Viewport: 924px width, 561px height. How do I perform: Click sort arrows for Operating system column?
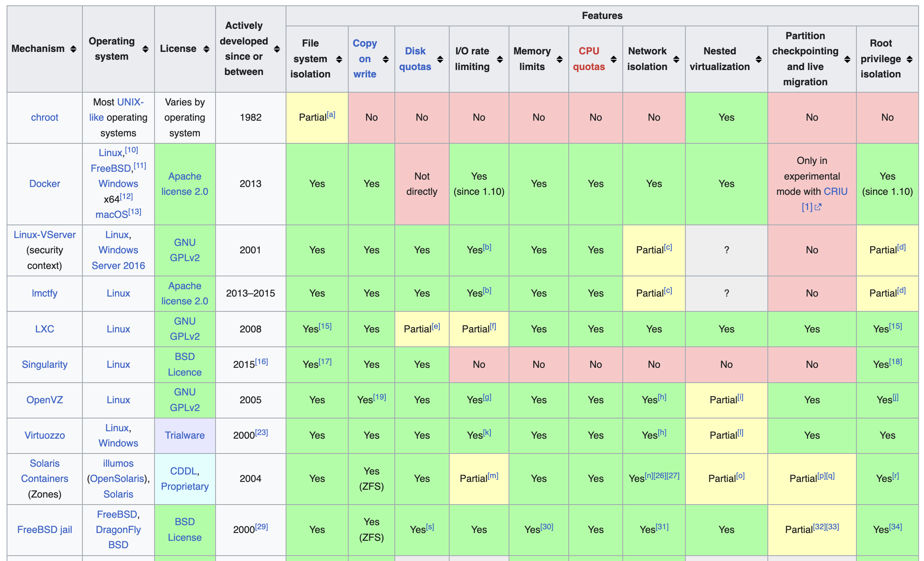click(145, 49)
